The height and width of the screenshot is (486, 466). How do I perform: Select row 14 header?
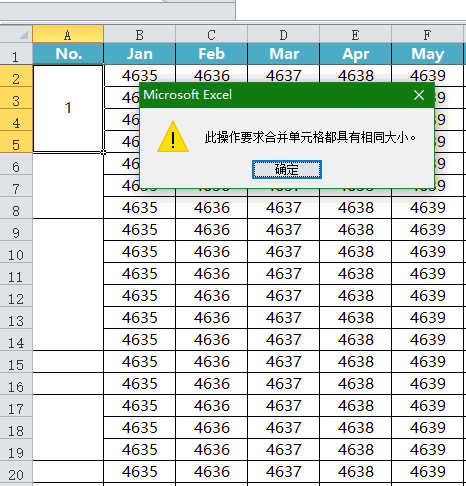(16, 341)
